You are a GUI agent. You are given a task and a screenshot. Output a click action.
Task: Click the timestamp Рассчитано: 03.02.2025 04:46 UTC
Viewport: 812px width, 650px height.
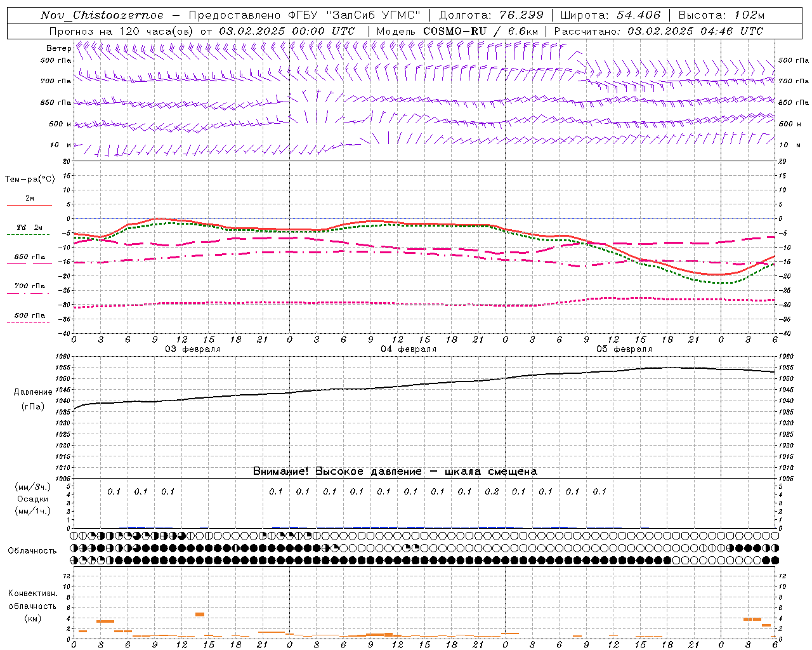coord(658,31)
